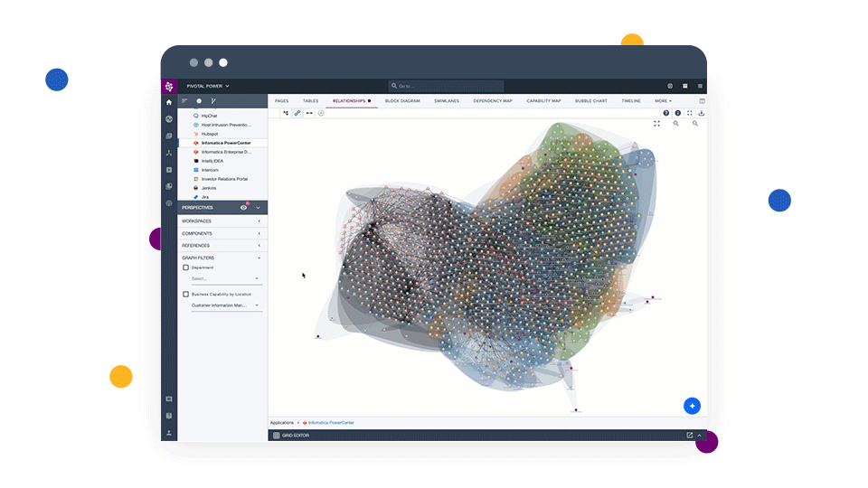
Task: Pop out the Grid Editor panel
Action: pos(689,436)
